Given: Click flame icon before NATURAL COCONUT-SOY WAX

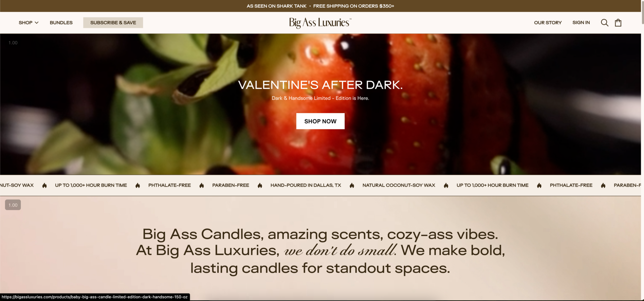Looking at the screenshot, I should click(x=352, y=185).
